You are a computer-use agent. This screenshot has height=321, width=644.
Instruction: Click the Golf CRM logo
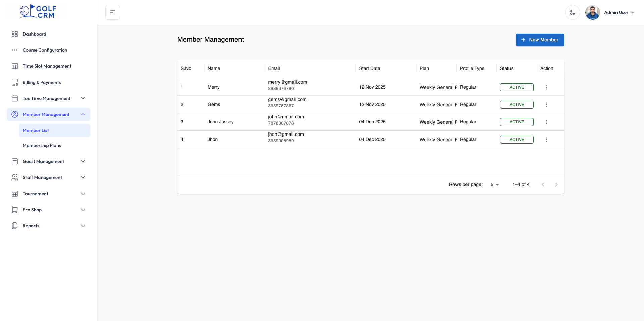38,11
